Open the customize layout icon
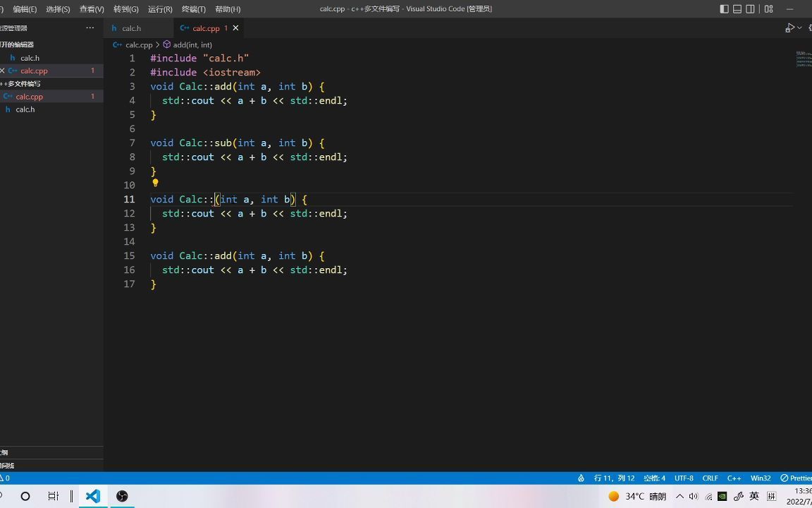Image resolution: width=812 pixels, height=508 pixels. [x=768, y=8]
